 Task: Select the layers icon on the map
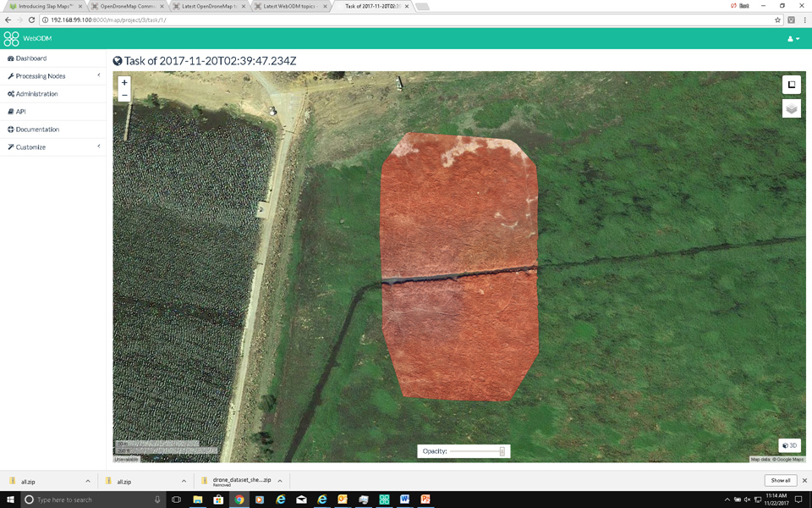tap(792, 108)
